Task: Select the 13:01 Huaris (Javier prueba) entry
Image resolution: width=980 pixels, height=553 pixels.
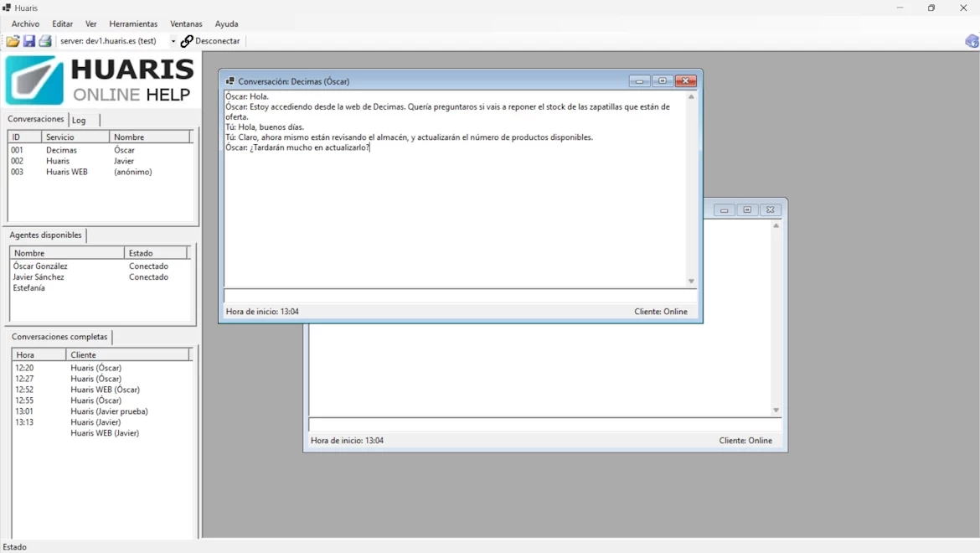Action: pyautogui.click(x=101, y=411)
